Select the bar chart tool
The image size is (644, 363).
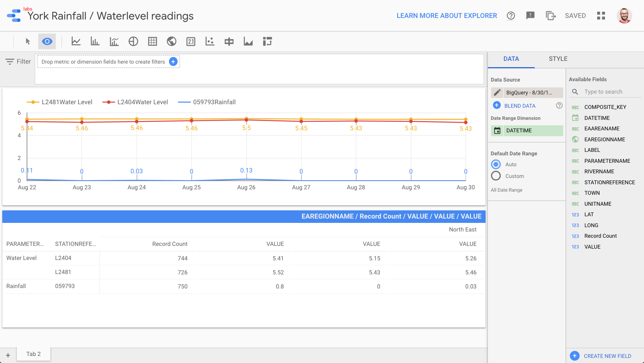[95, 41]
